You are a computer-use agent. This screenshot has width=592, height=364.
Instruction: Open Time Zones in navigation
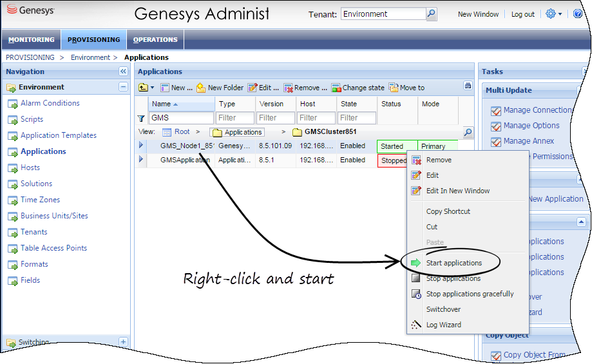point(40,200)
